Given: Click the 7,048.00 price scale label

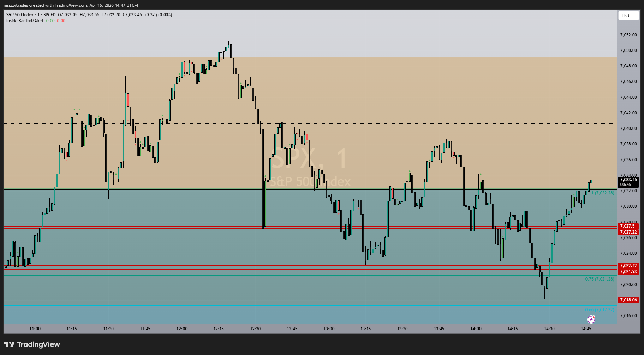Looking at the screenshot, I should point(628,66).
